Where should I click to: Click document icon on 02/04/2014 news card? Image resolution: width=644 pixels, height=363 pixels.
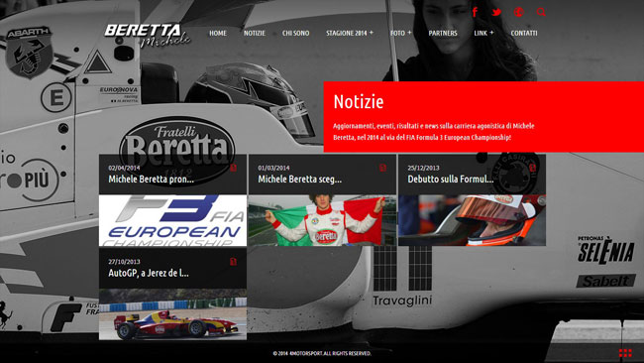coord(233,168)
